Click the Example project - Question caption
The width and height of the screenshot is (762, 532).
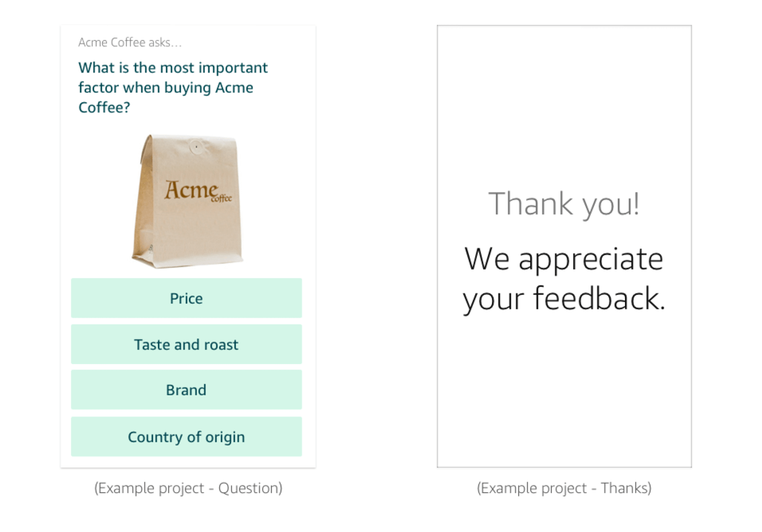(x=188, y=488)
